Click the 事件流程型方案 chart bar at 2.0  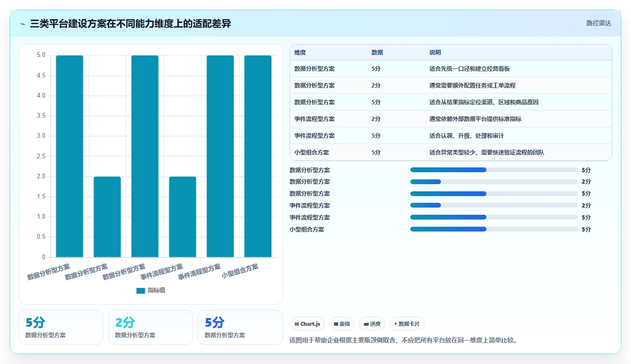pyautogui.click(x=182, y=217)
